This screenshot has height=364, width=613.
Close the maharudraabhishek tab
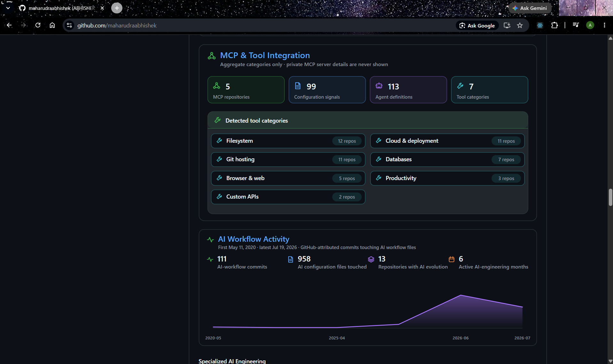point(102,8)
